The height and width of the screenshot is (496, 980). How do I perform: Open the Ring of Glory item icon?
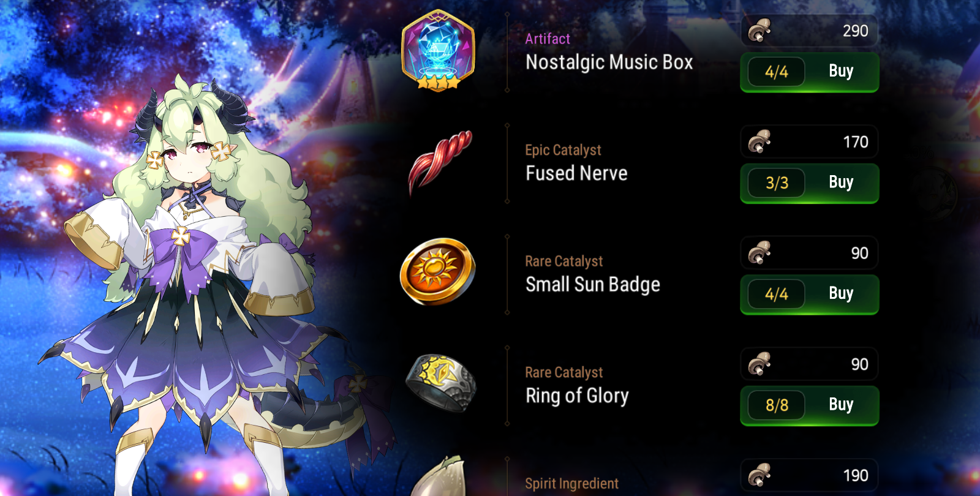[x=441, y=383]
